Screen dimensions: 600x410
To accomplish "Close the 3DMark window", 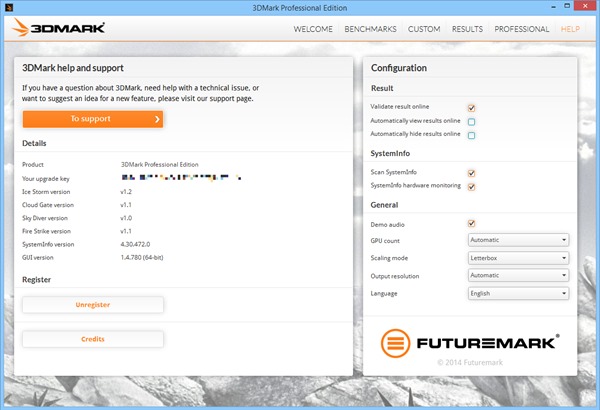I will click(x=585, y=6).
